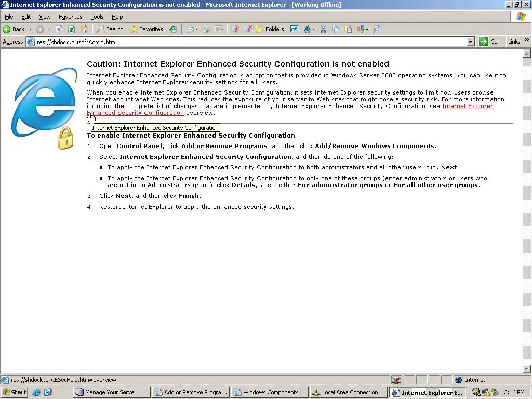This screenshot has width=532, height=399.
Task: Open the Back button history dropdown arrow
Action: tap(30, 29)
